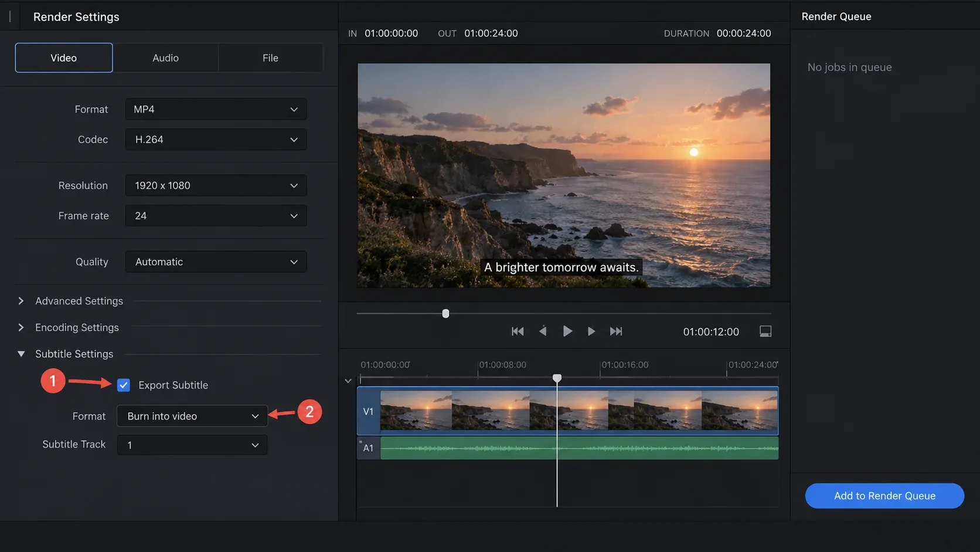This screenshot has height=552, width=980.
Task: Click the OUT timecode 01:00:24:00
Action: pyautogui.click(x=491, y=33)
